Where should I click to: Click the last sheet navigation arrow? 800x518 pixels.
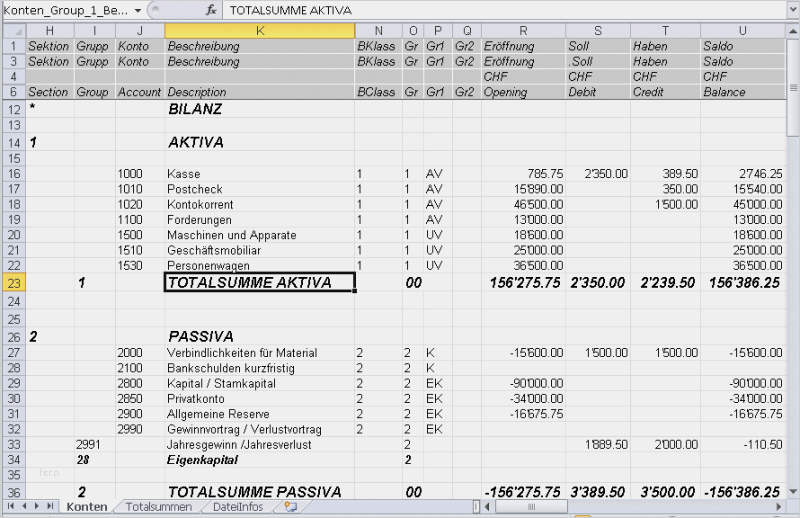[50, 507]
